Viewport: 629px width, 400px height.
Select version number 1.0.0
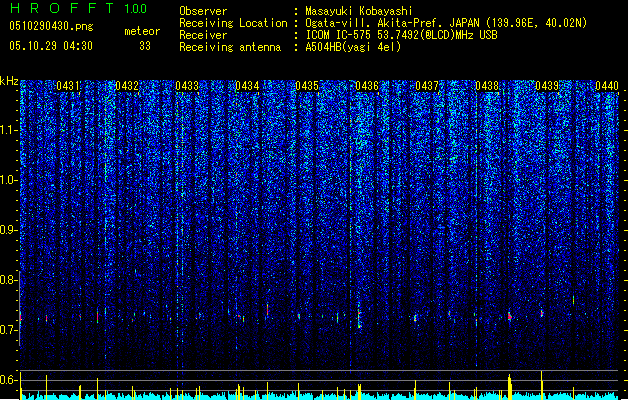click(135, 9)
